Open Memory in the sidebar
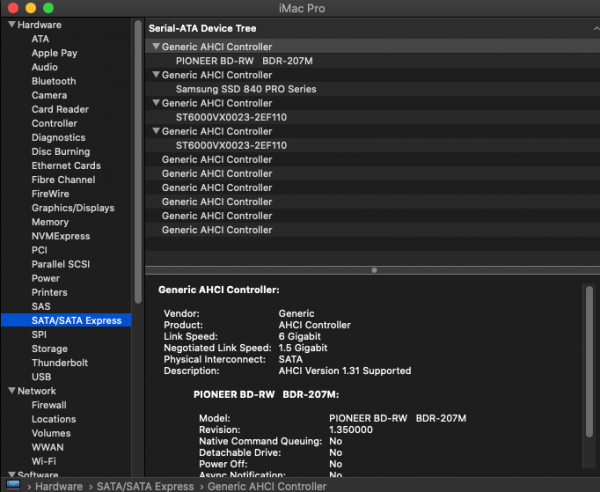600x492 pixels. [x=50, y=222]
